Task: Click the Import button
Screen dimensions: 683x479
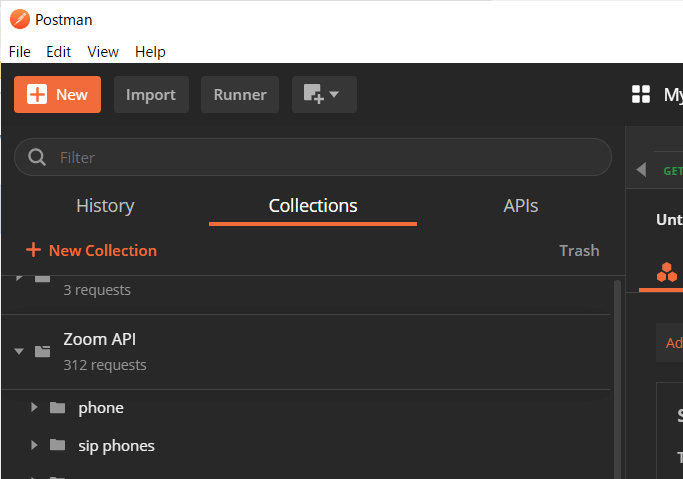Action: point(151,94)
